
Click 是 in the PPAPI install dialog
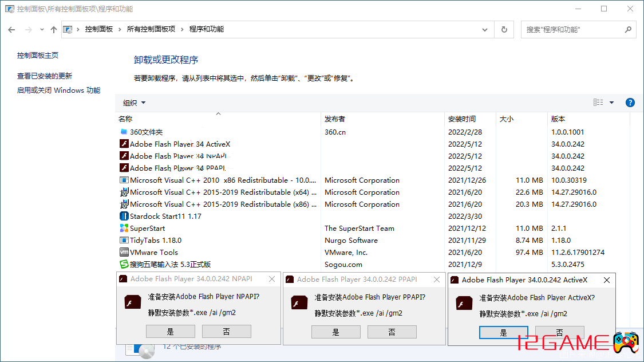coord(336,332)
